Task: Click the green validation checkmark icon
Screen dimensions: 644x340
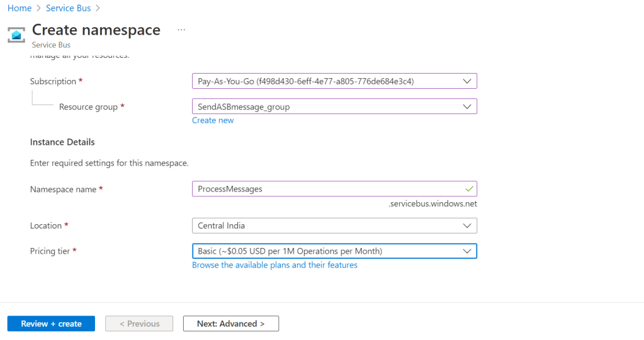Action: tap(468, 188)
